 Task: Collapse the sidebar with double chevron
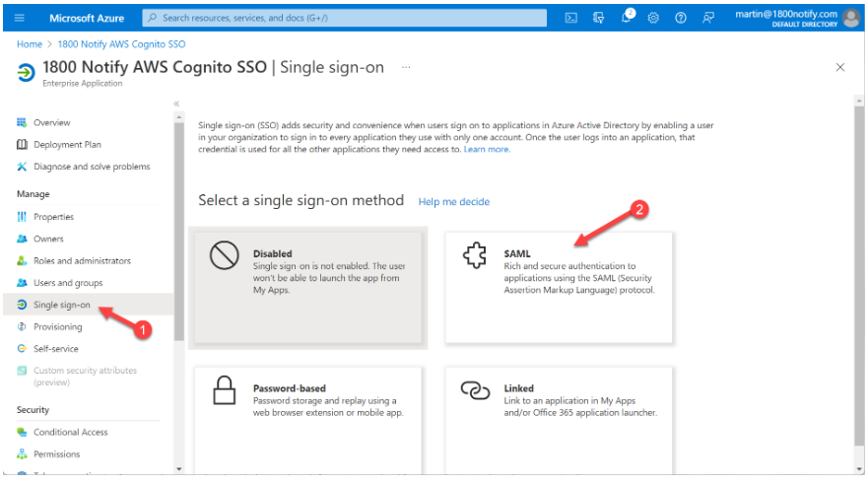[x=176, y=104]
